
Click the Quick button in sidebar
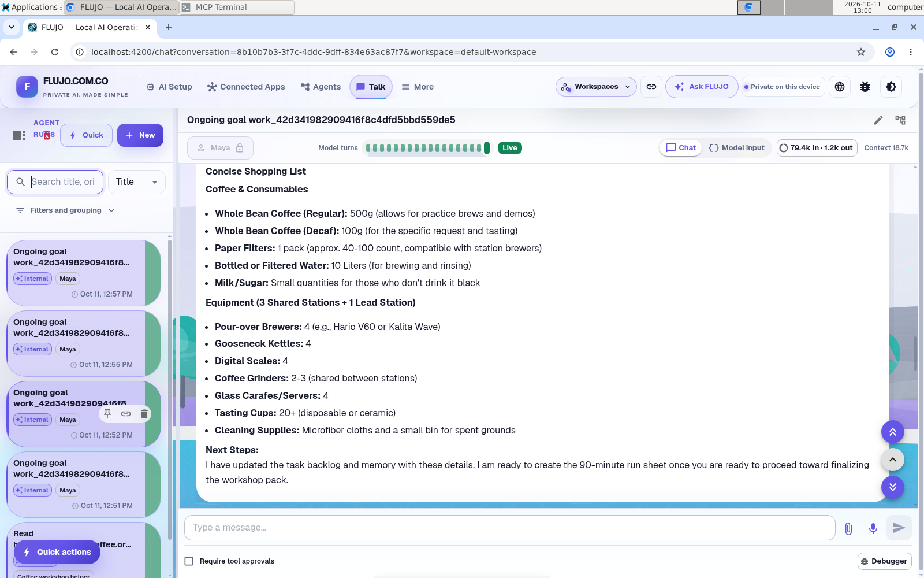pyautogui.click(x=87, y=135)
